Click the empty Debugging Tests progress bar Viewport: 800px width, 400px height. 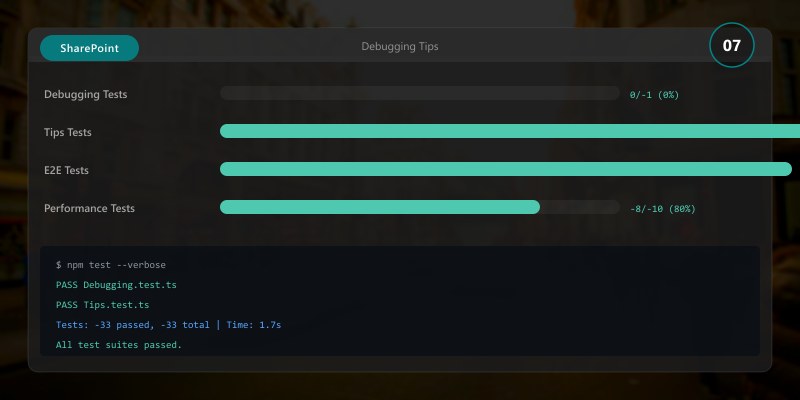coord(420,93)
